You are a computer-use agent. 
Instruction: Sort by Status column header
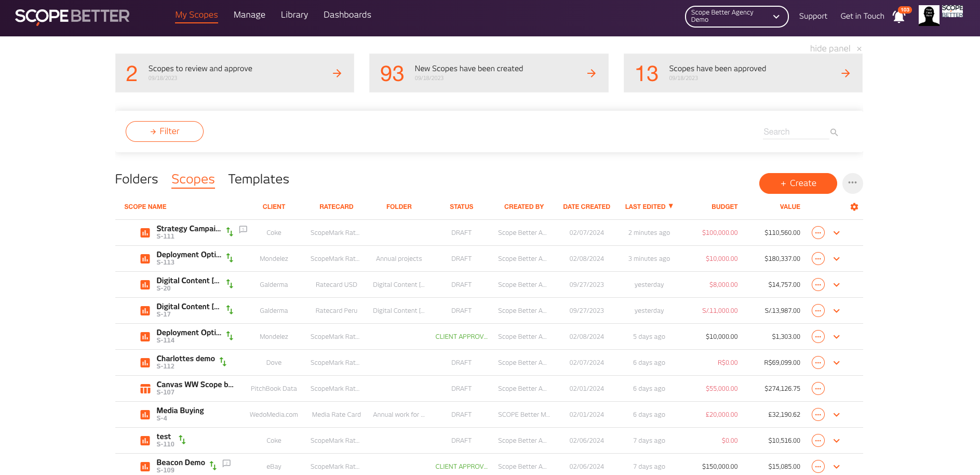tap(461, 207)
